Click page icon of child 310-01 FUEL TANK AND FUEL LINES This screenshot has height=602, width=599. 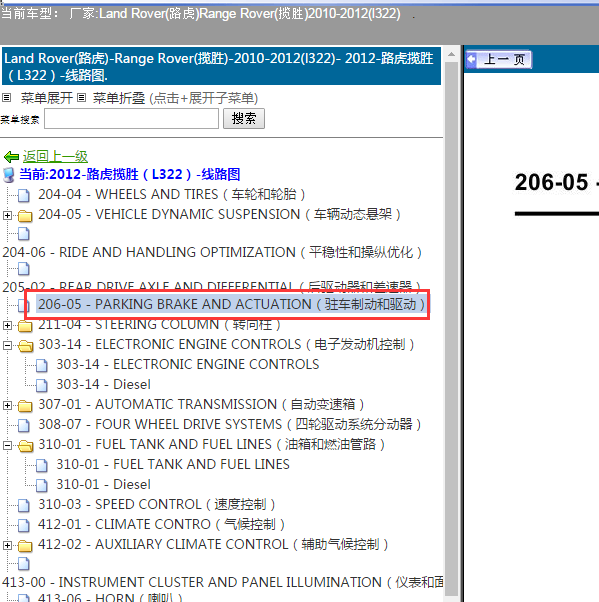pos(42,466)
